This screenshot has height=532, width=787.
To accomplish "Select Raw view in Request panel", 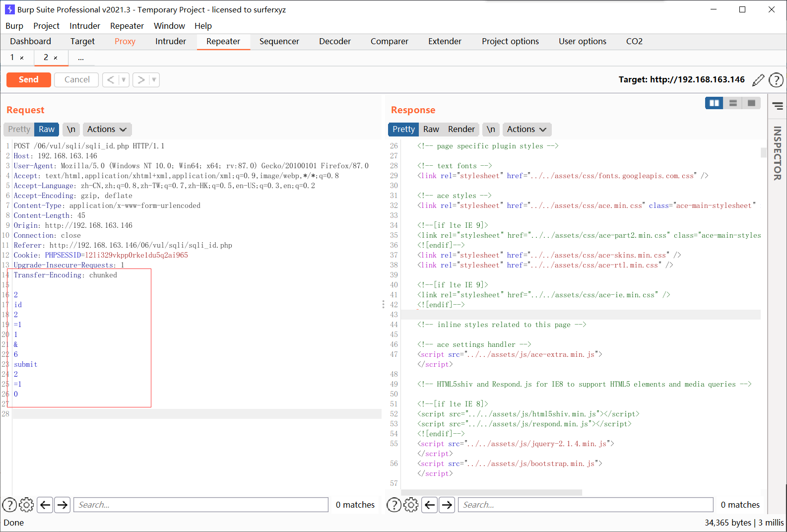I will (47, 129).
